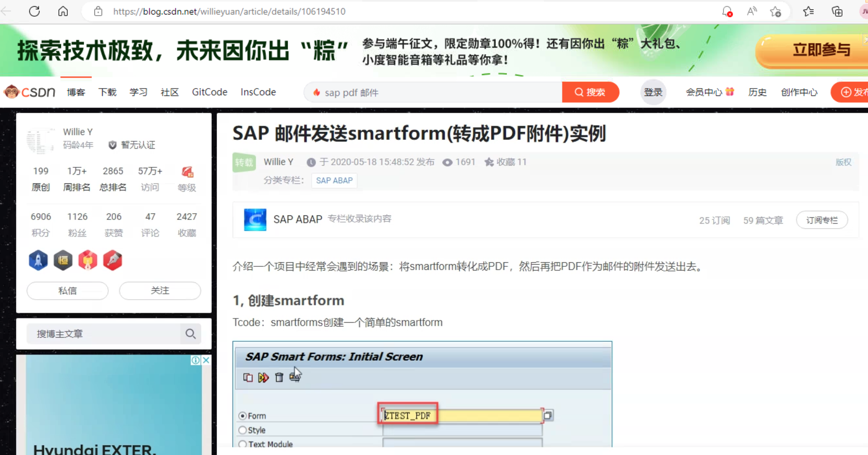This screenshot has height=455, width=868.
Task: Open the notification bell icon in address bar
Action: [x=727, y=11]
